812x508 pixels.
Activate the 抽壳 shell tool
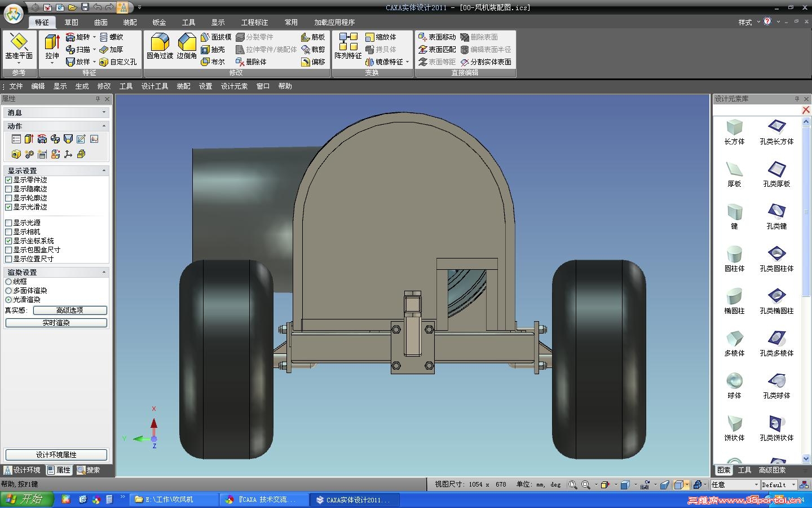click(x=213, y=50)
